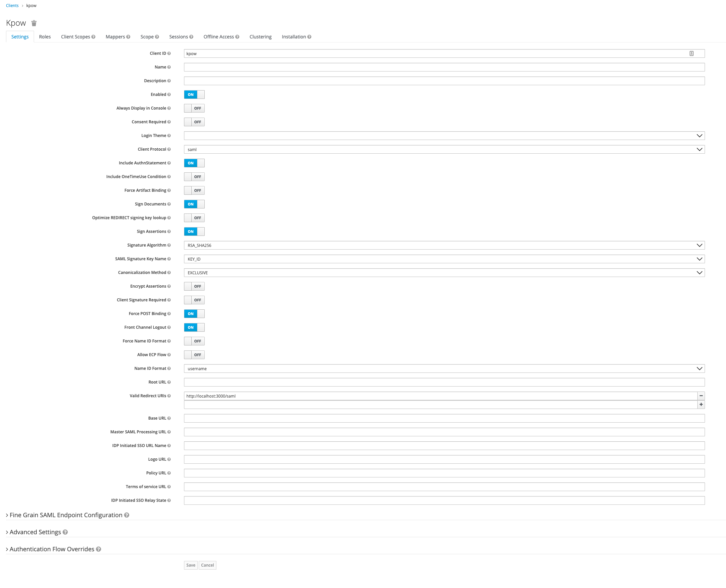Click the plus icon to add redirect URI

point(701,405)
